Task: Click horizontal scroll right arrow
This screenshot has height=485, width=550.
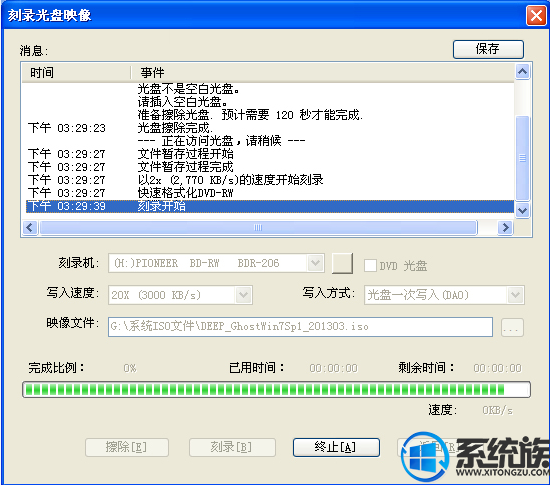Action: [505, 228]
